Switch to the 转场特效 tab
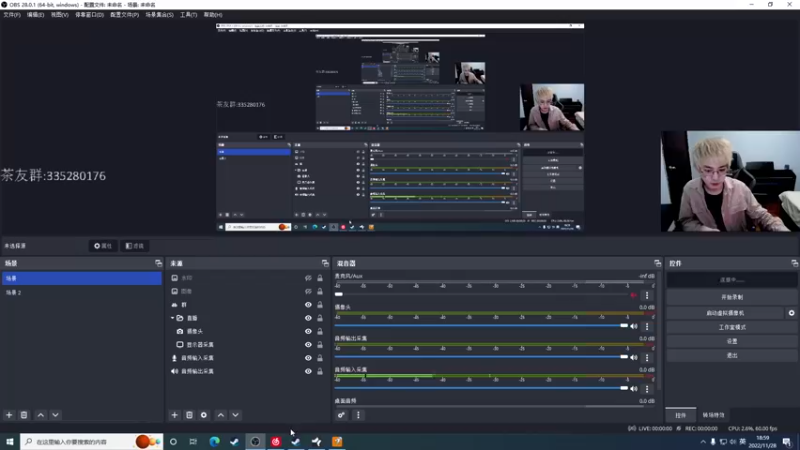 point(713,415)
